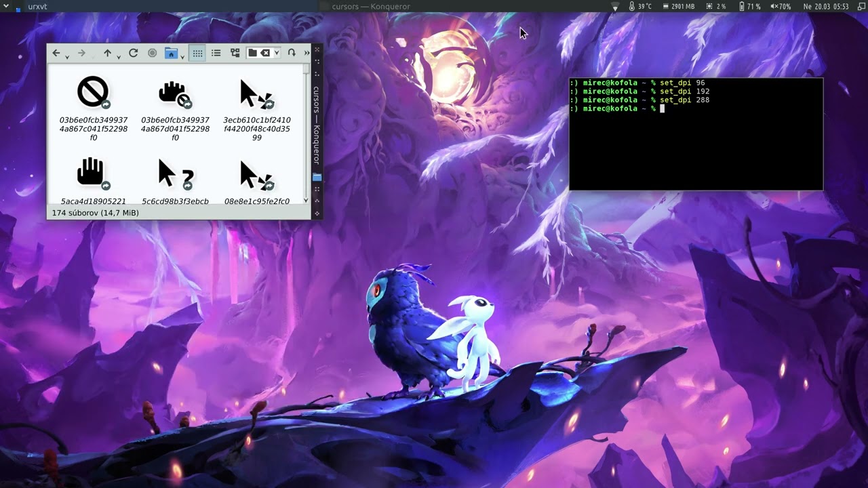Go back in Konqueror toolbar
868x488 pixels.
[x=56, y=53]
